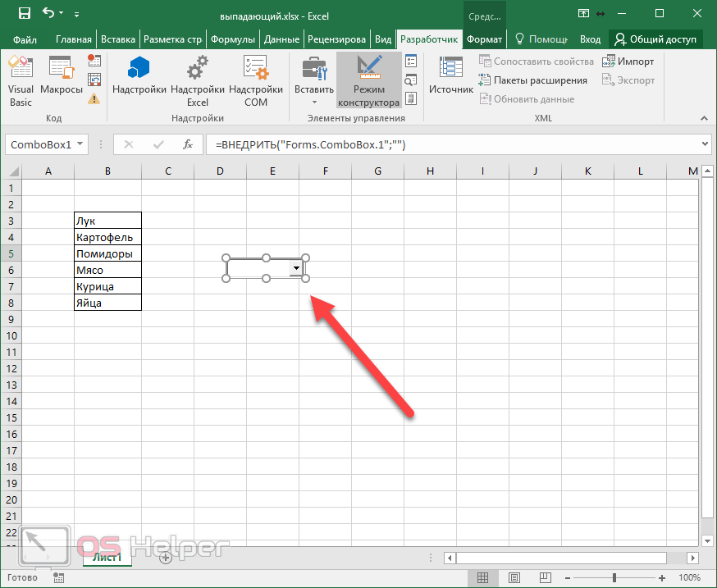Expand the Вставить controls dropdown

pyautogui.click(x=314, y=101)
